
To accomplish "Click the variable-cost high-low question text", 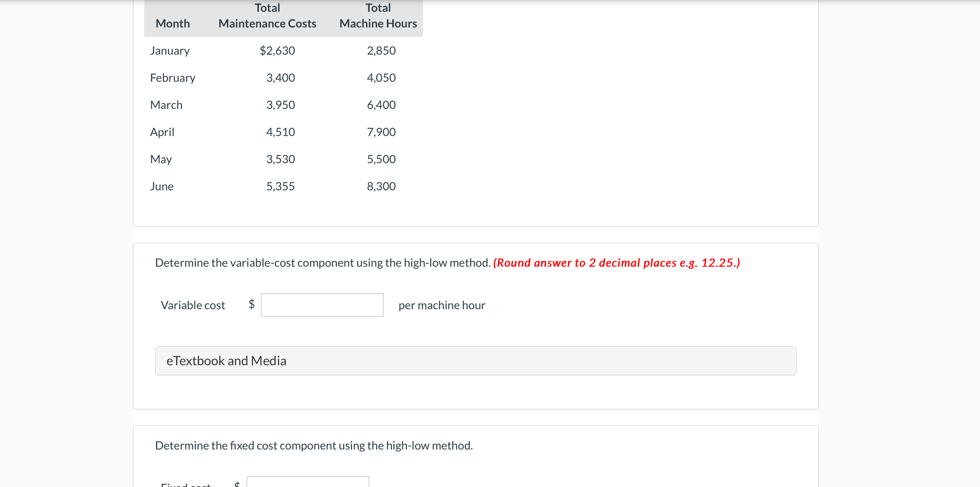I will pyautogui.click(x=323, y=263).
